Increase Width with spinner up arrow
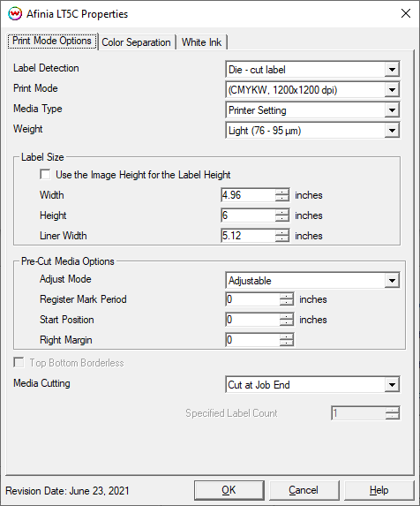Image resolution: width=420 pixels, height=506 pixels. pyautogui.click(x=282, y=192)
